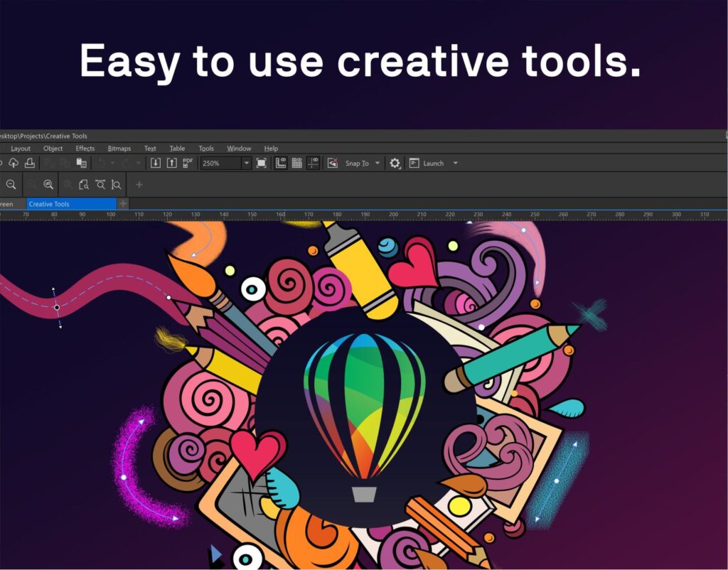Viewport: 728px width, 570px height.
Task: Open the Effects menu
Action: point(85,149)
